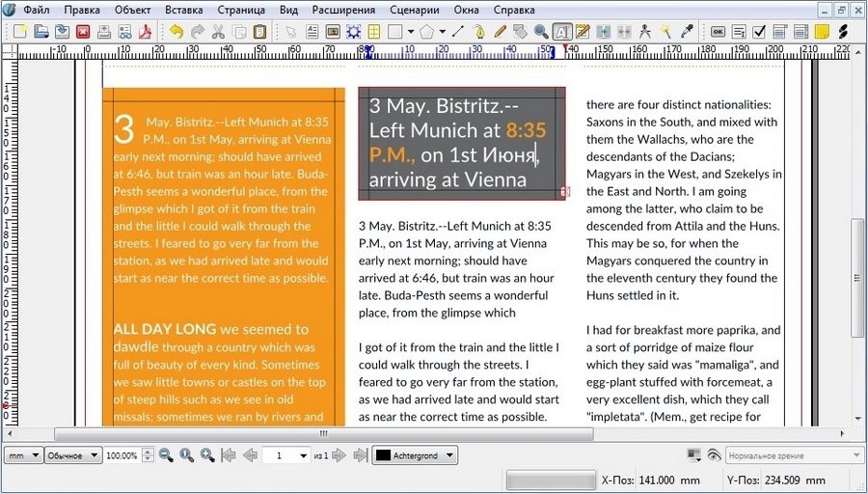Open a document with folder icon
868x494 pixels.
tap(41, 31)
